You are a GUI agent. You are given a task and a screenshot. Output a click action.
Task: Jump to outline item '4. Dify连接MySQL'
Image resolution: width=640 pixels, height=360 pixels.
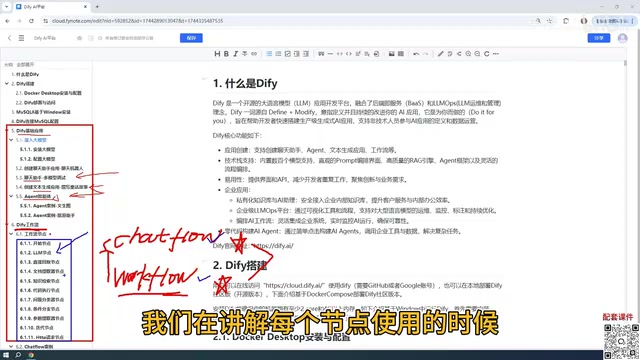point(35,121)
